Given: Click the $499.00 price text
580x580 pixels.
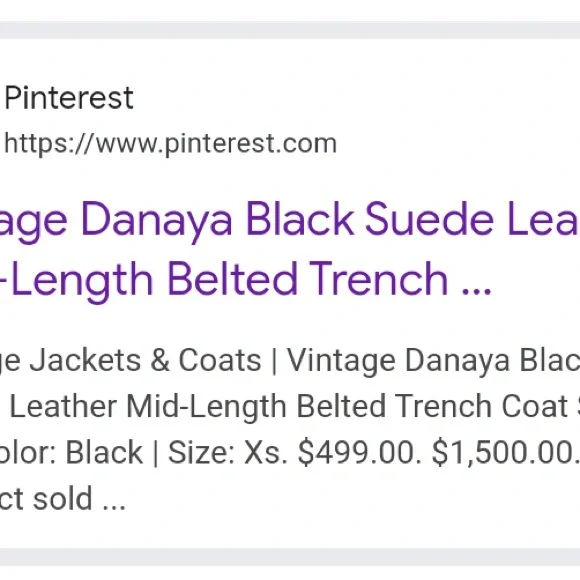Looking at the screenshot, I should point(360,452).
